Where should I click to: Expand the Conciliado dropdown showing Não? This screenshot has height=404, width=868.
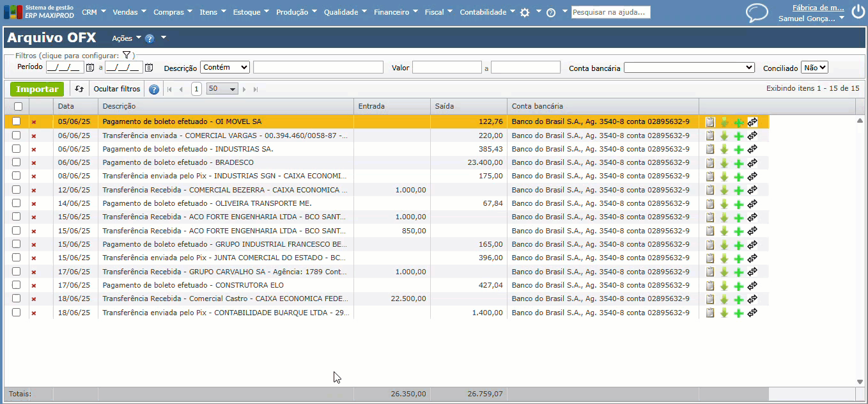814,67
